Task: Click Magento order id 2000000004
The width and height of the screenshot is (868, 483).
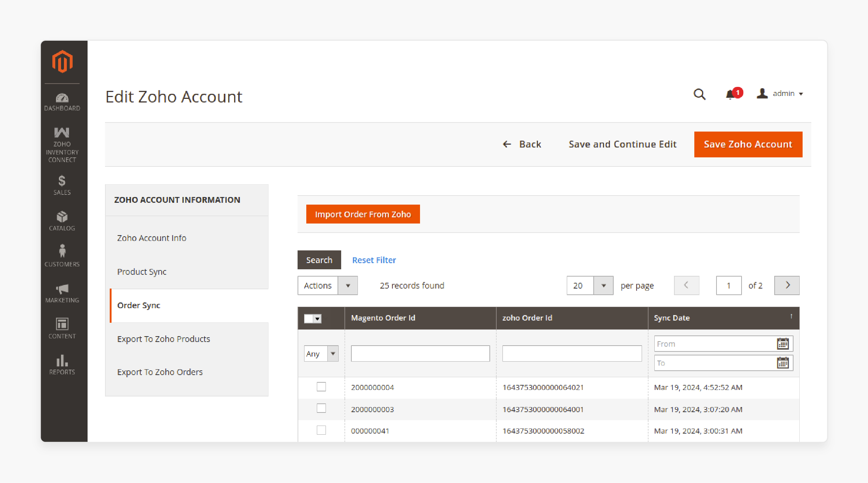Action: point(372,387)
